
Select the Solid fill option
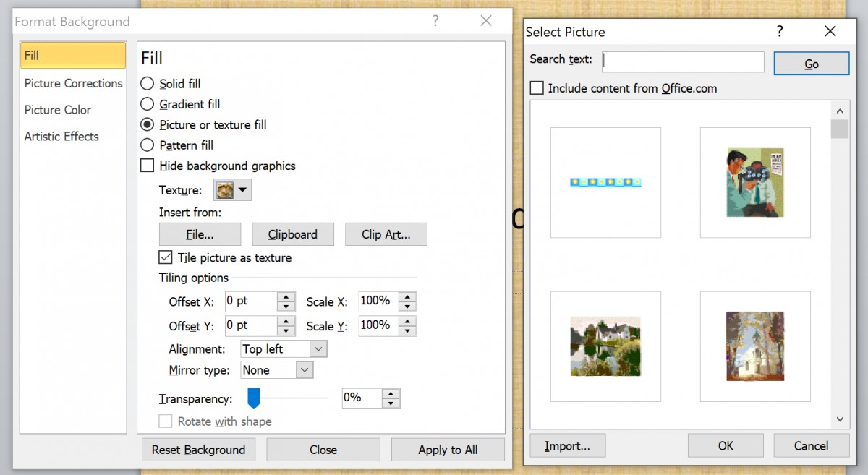[x=147, y=84]
